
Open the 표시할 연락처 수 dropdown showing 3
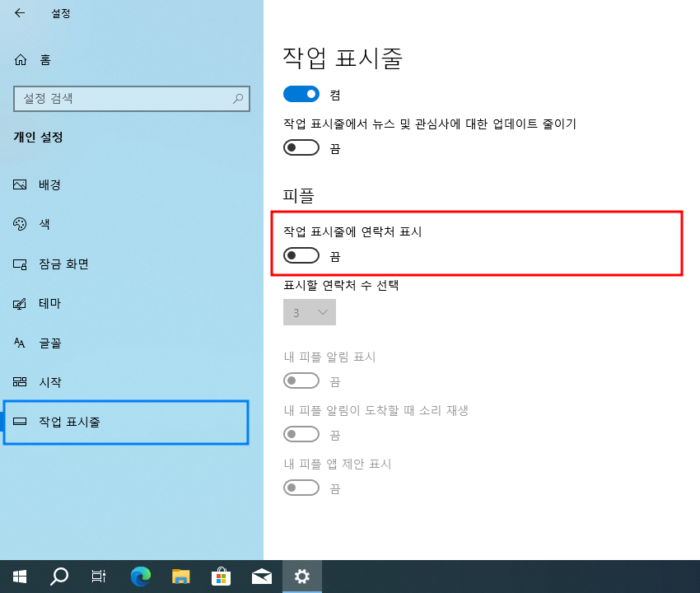[x=310, y=312]
